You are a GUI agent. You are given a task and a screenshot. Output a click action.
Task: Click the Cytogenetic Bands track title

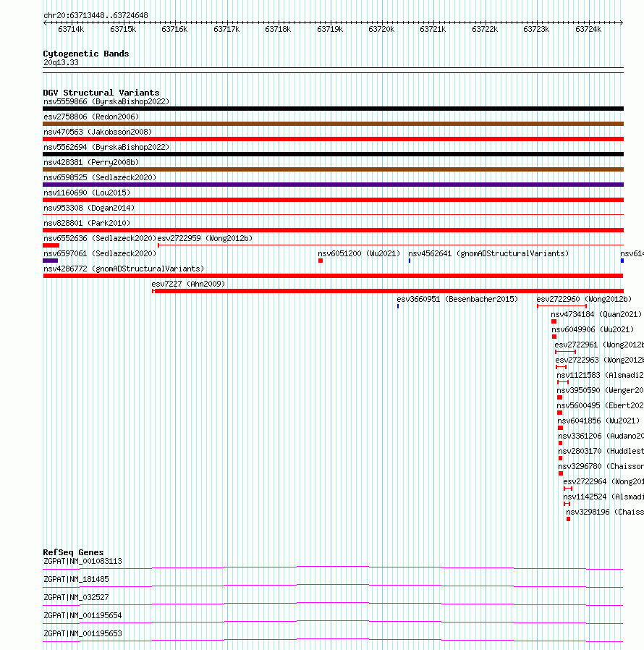pyautogui.click(x=86, y=54)
